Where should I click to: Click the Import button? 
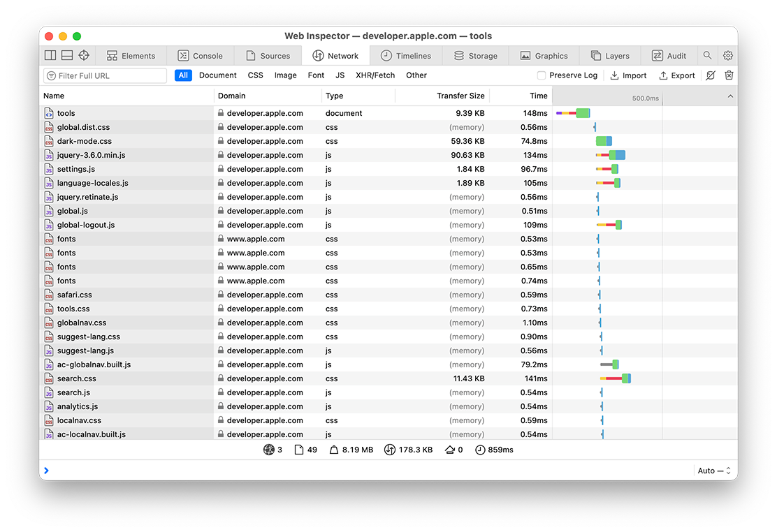(628, 75)
